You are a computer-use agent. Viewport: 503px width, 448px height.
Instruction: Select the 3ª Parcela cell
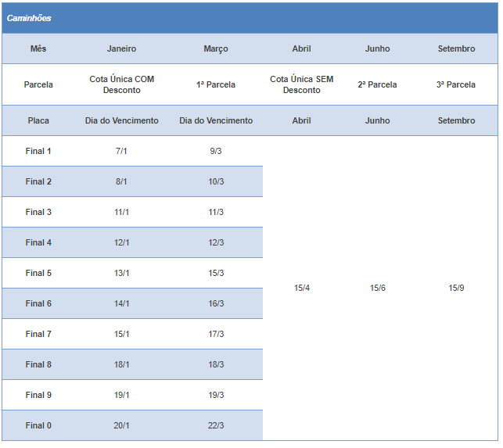pos(456,84)
